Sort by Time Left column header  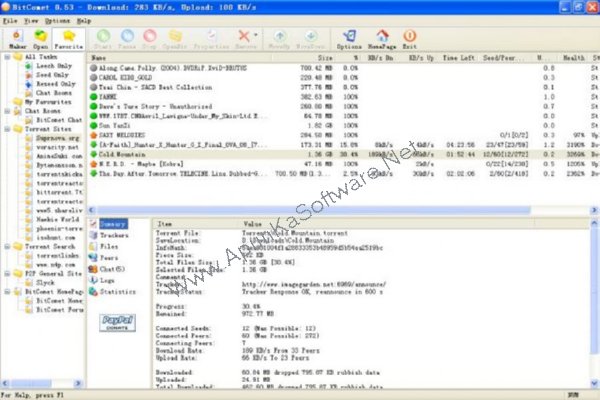click(x=458, y=58)
